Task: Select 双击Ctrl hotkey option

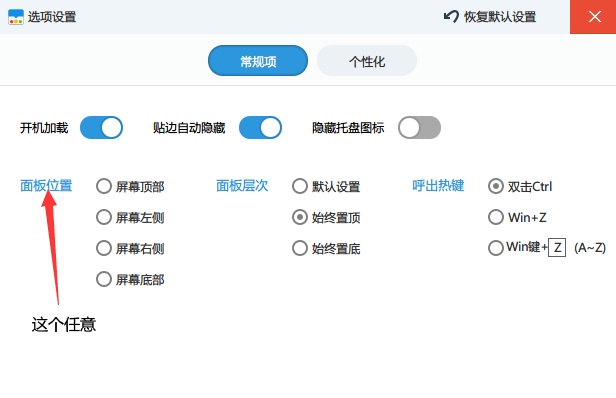Action: 496,186
